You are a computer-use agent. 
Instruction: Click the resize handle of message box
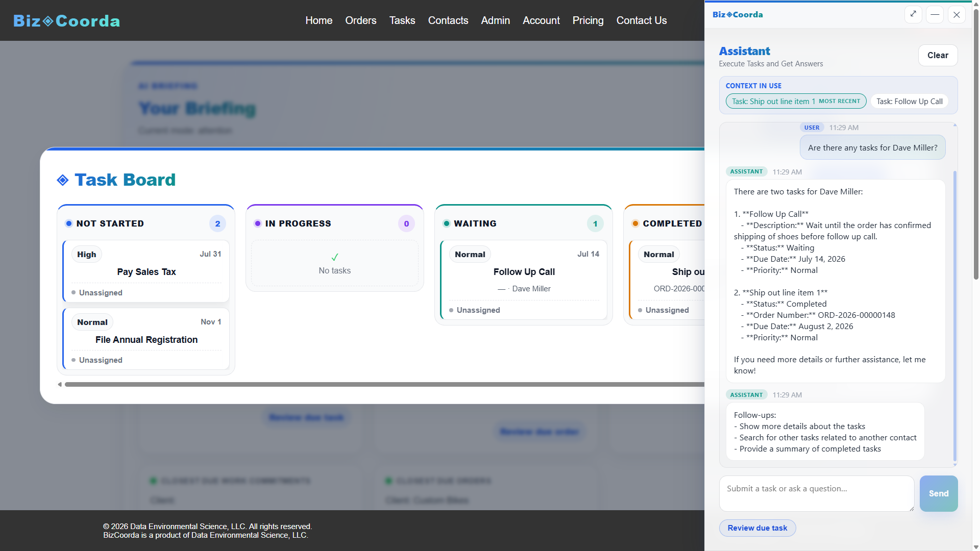[912, 509]
